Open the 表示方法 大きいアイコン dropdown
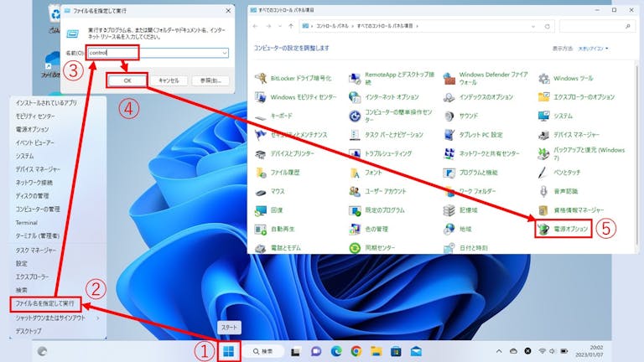Image resolution: width=644 pixels, height=362 pixels. click(593, 49)
